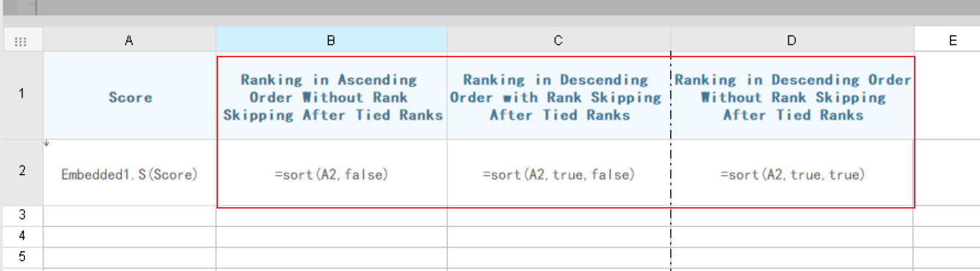Select the Embedded1.S(Score) cell

pyautogui.click(x=129, y=173)
